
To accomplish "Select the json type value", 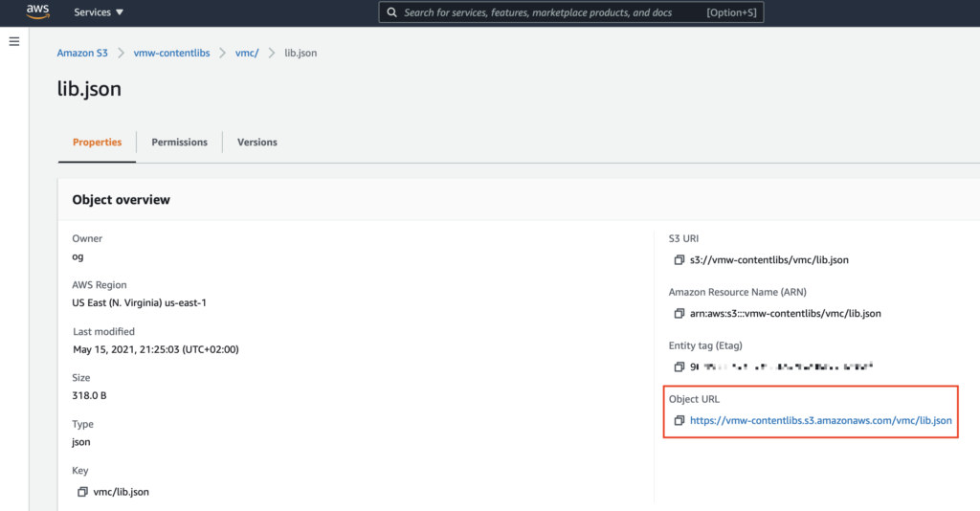I will click(x=81, y=442).
